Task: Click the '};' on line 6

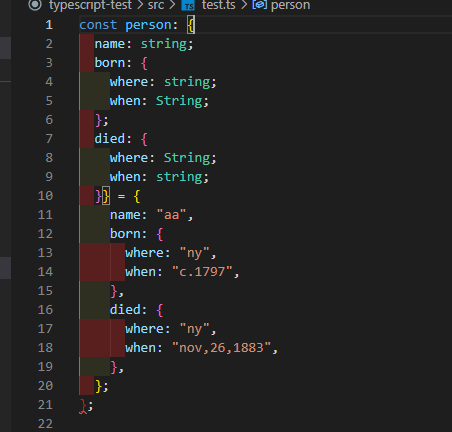Action: (x=102, y=120)
